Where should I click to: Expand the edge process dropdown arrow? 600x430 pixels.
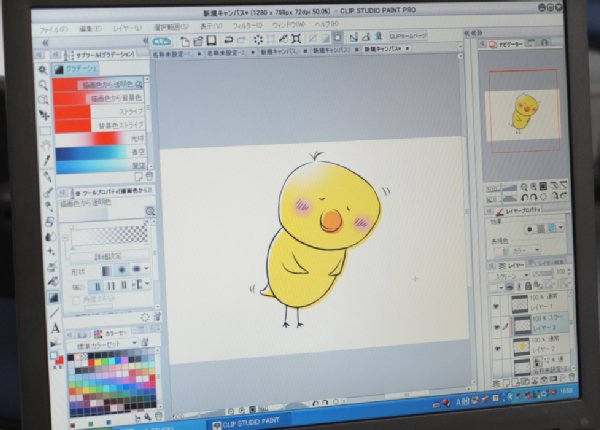(147, 284)
